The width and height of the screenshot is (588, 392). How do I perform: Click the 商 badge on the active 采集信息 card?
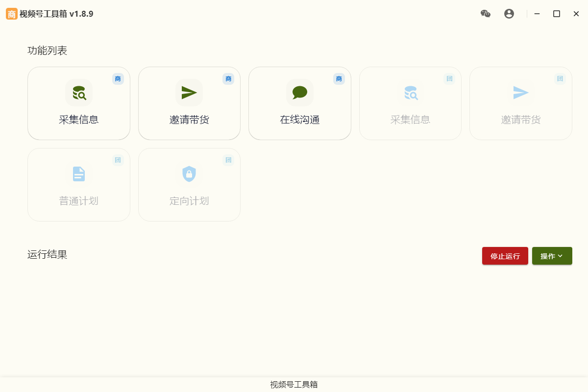(118, 79)
